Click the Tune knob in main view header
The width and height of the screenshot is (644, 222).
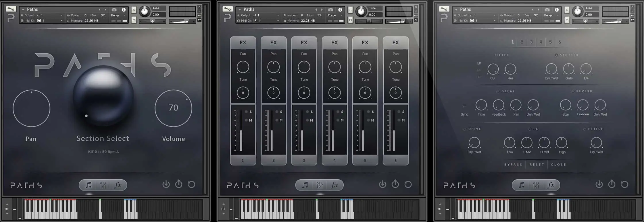(x=145, y=11)
